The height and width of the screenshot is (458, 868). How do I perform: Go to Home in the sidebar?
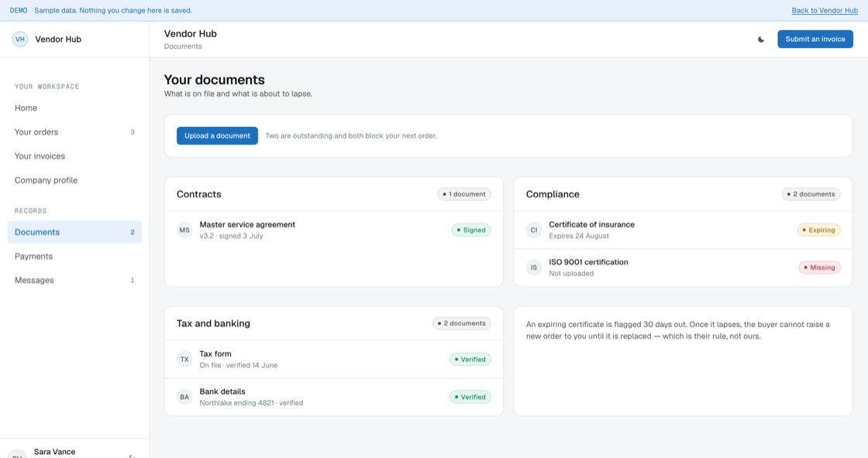[74, 108]
